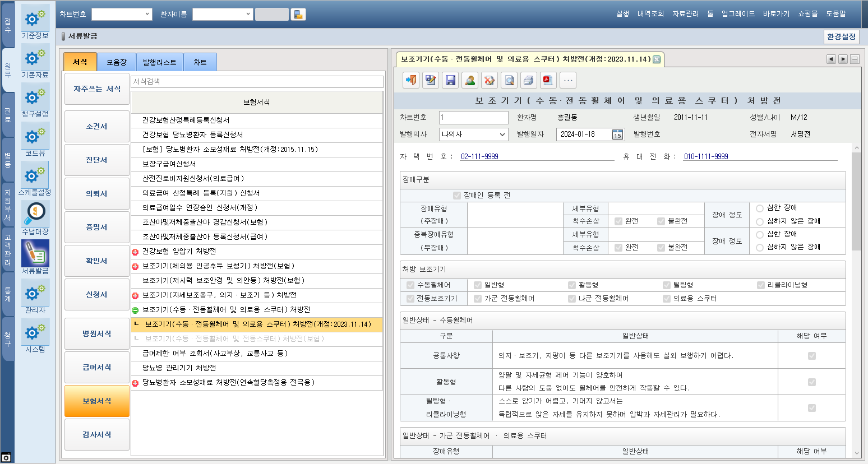This screenshot has height=464, width=868.
Task: Switch to the 발행리스트 tab
Action: click(x=159, y=62)
